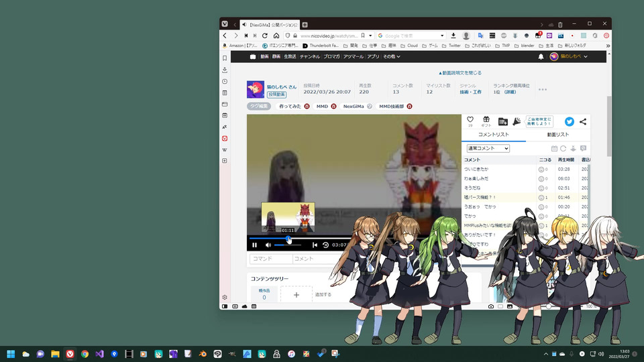Reload the current page
This screenshot has width=644, height=362.
(265, 36)
